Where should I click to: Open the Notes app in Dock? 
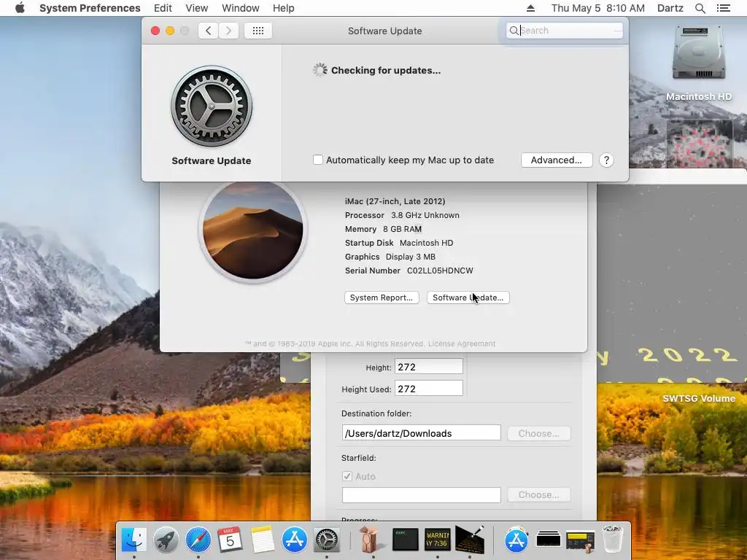click(263, 540)
